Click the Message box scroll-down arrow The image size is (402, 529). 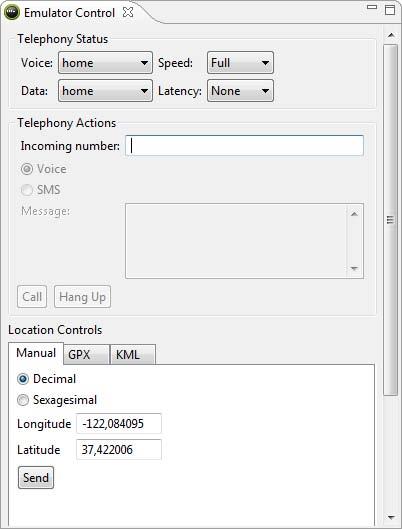pos(354,269)
